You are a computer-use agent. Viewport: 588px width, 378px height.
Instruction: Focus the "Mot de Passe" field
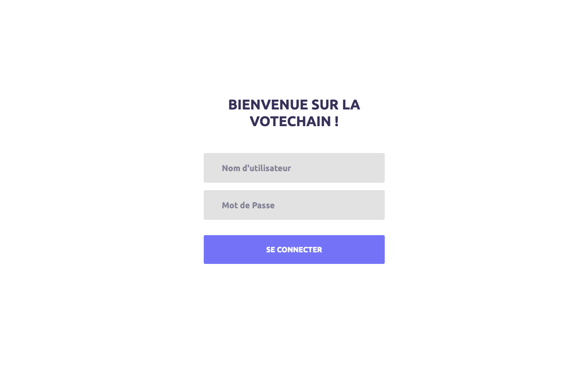294,205
